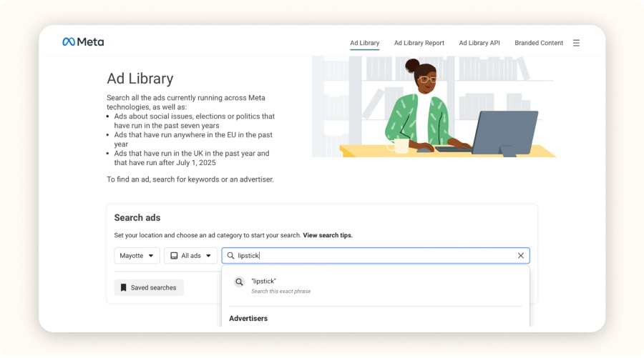Switch to the Ad Library tab
This screenshot has height=358, width=644.
click(365, 43)
